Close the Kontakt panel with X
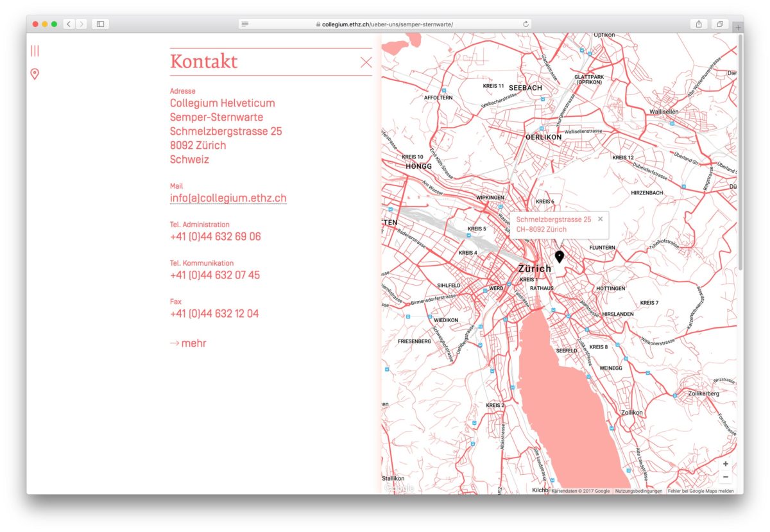The height and width of the screenshot is (532, 770). click(366, 62)
